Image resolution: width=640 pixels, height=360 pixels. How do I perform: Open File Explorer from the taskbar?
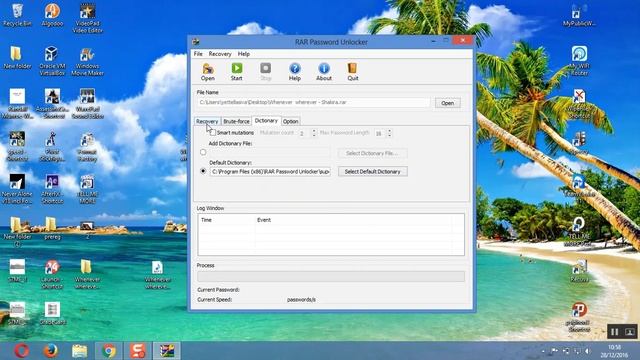click(x=79, y=351)
